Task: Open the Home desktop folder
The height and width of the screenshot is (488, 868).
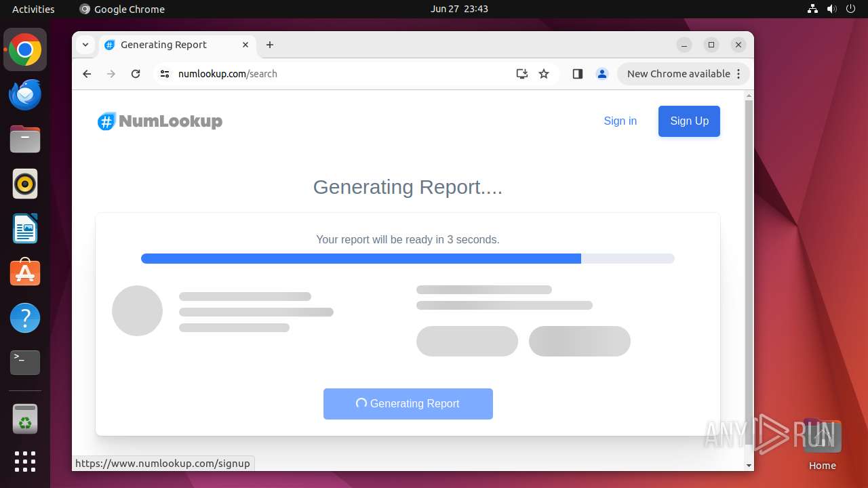Action: coord(822,445)
